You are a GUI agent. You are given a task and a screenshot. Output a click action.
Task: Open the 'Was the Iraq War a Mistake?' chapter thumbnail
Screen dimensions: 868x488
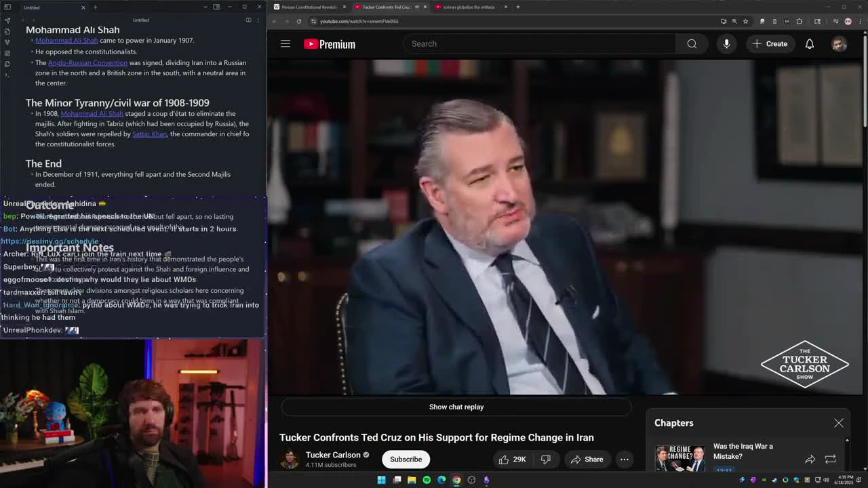coord(680,458)
